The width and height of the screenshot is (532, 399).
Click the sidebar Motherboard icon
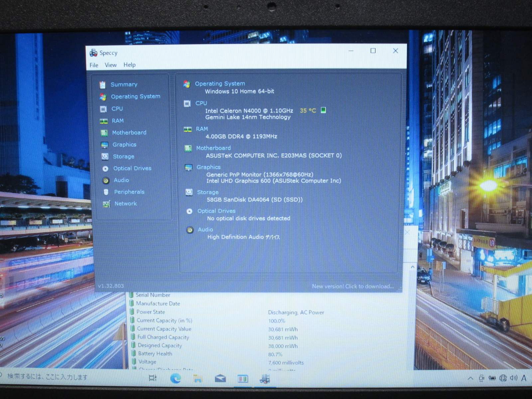pos(104,133)
